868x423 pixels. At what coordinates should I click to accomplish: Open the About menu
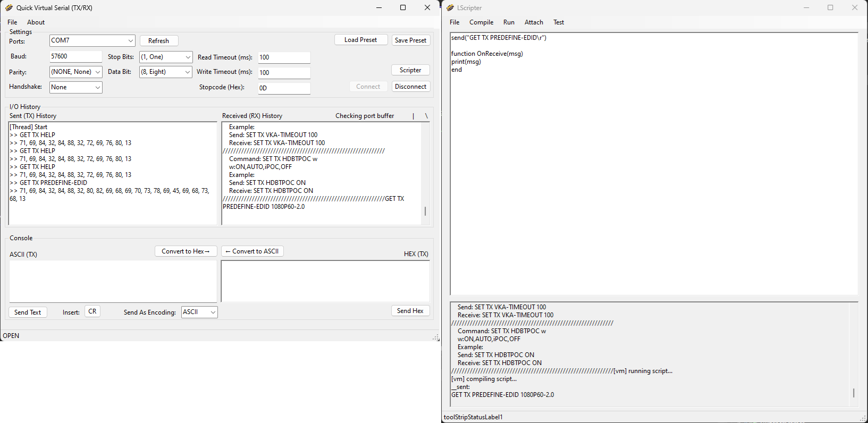pyautogui.click(x=36, y=22)
